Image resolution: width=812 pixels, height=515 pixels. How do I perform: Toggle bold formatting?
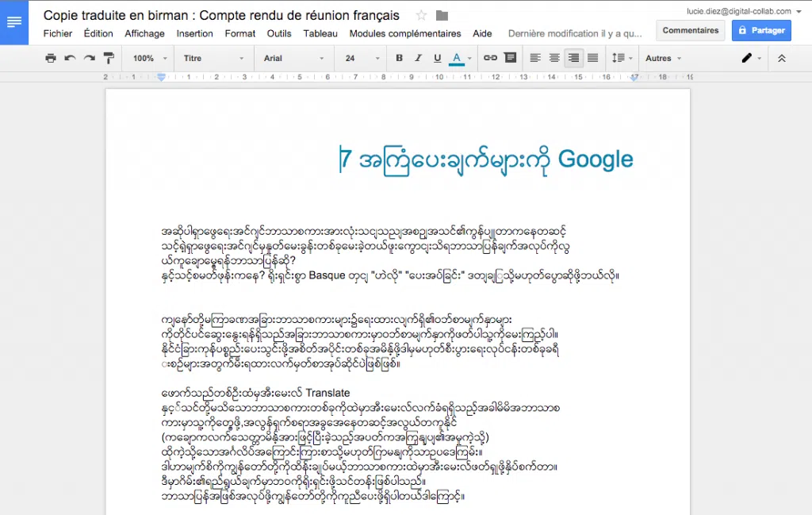(x=399, y=58)
